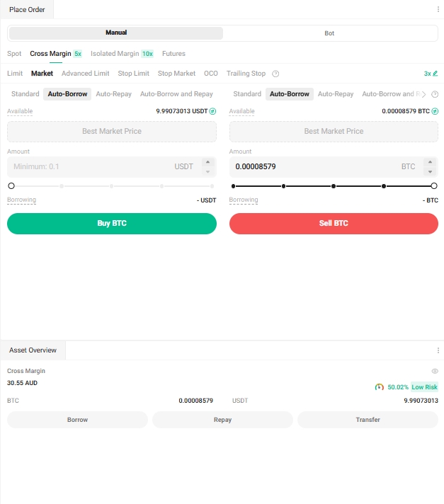The width and height of the screenshot is (444, 504).
Task: Hide the Cross Margin balance with eye icon
Action: pos(435,371)
